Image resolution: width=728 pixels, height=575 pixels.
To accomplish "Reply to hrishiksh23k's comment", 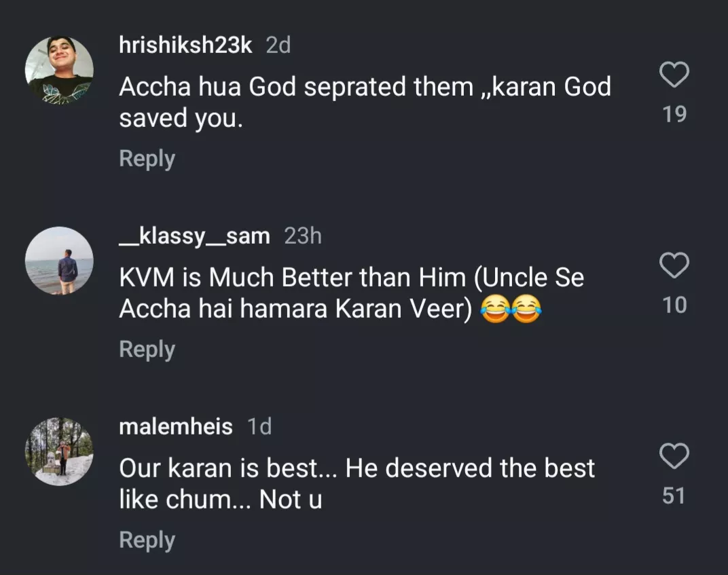I will click(x=147, y=159).
